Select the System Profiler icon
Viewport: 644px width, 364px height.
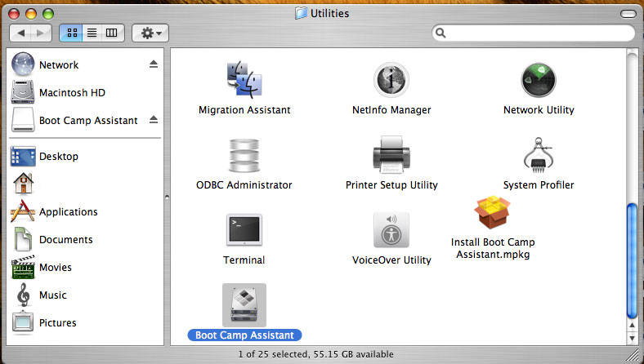pyautogui.click(x=539, y=155)
